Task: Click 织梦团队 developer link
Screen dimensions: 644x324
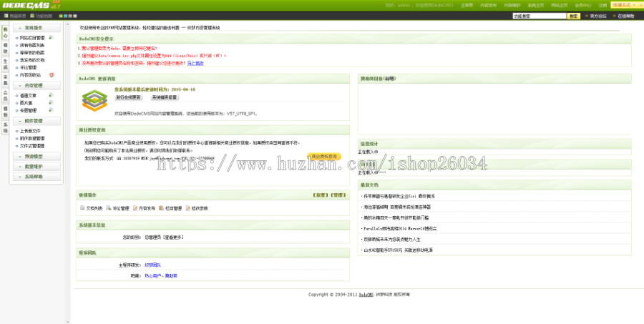Action: (x=153, y=265)
